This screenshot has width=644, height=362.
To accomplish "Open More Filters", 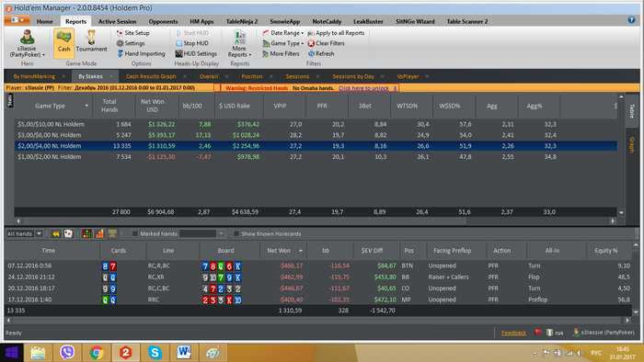I will tap(281, 53).
